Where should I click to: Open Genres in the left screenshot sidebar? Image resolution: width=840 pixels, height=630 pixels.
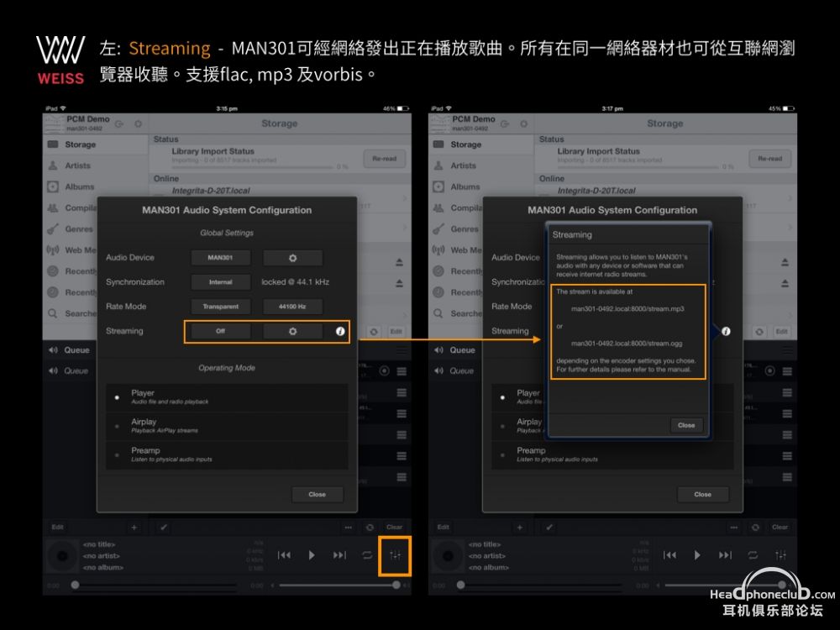(x=71, y=229)
